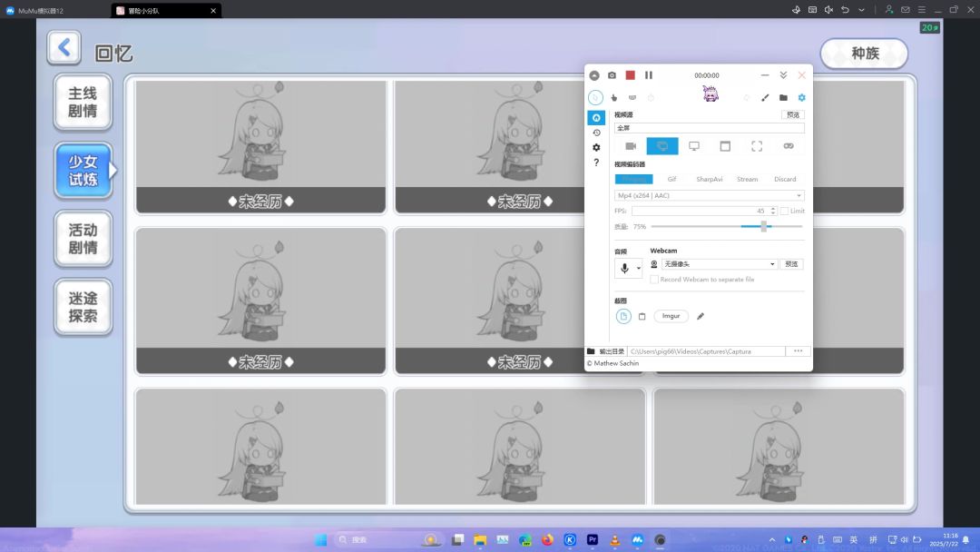This screenshot has width=980, height=552.
Task: Select the window capture source icon
Action: coord(725,146)
